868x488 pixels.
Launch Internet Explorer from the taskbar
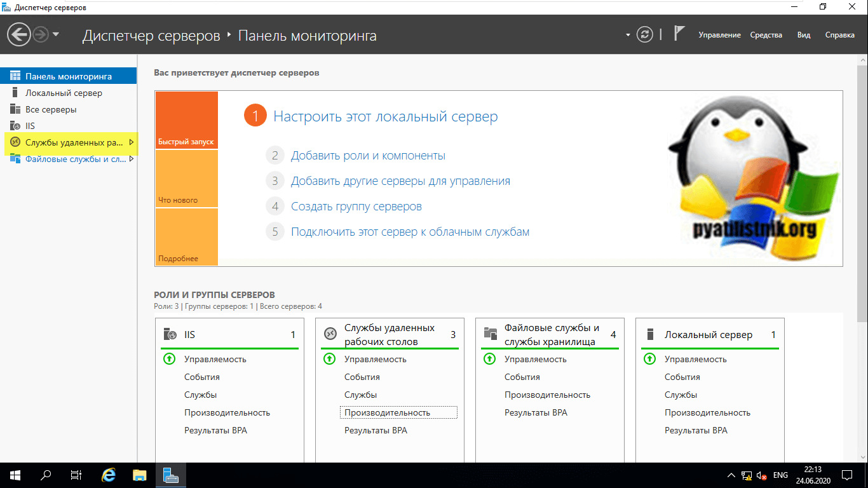coord(109,475)
